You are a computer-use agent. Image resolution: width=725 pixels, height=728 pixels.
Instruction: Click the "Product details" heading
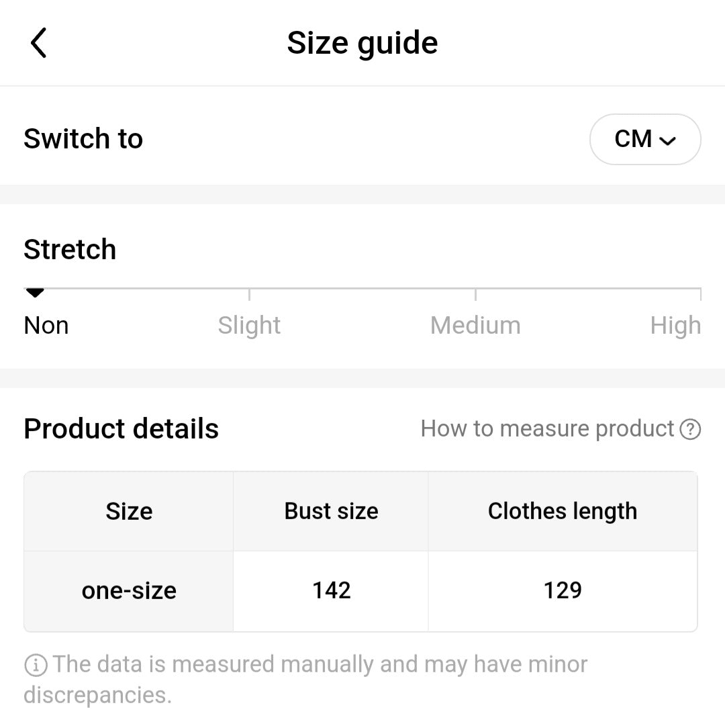[x=121, y=429]
